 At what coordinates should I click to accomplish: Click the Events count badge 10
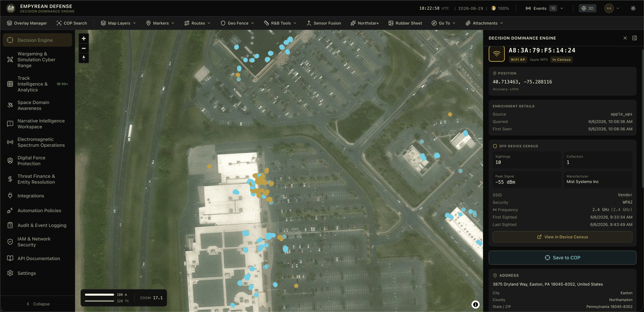(553, 8)
